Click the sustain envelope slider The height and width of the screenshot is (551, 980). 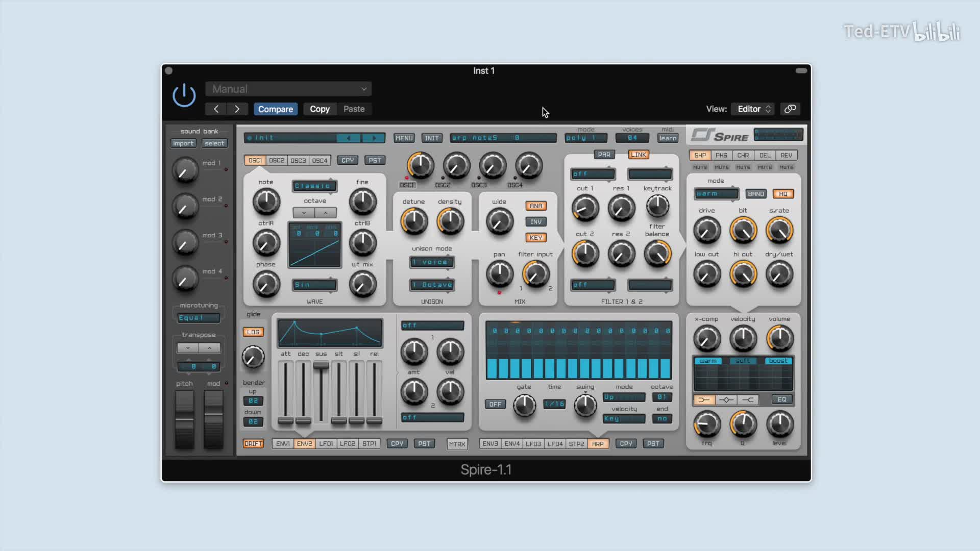(321, 366)
